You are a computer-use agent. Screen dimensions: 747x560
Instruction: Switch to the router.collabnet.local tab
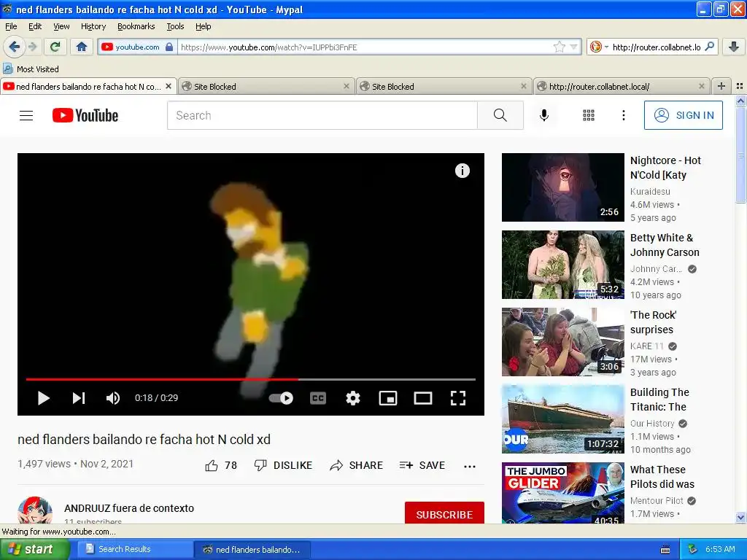pos(622,86)
